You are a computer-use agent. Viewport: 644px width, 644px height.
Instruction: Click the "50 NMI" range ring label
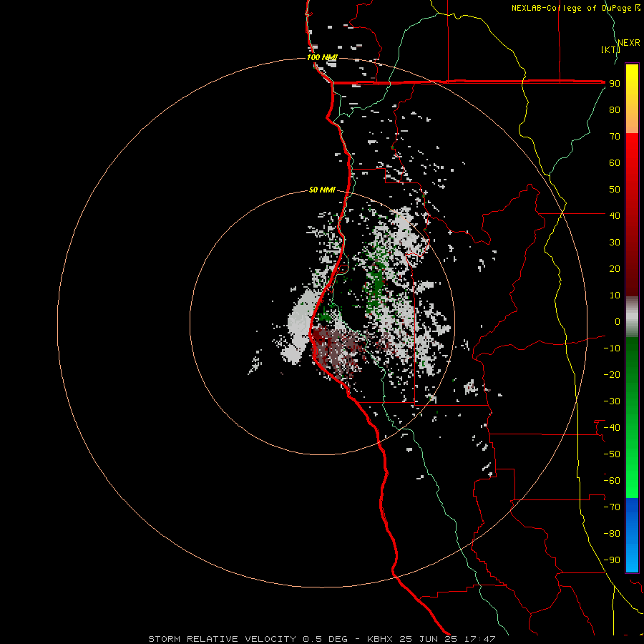pos(322,190)
